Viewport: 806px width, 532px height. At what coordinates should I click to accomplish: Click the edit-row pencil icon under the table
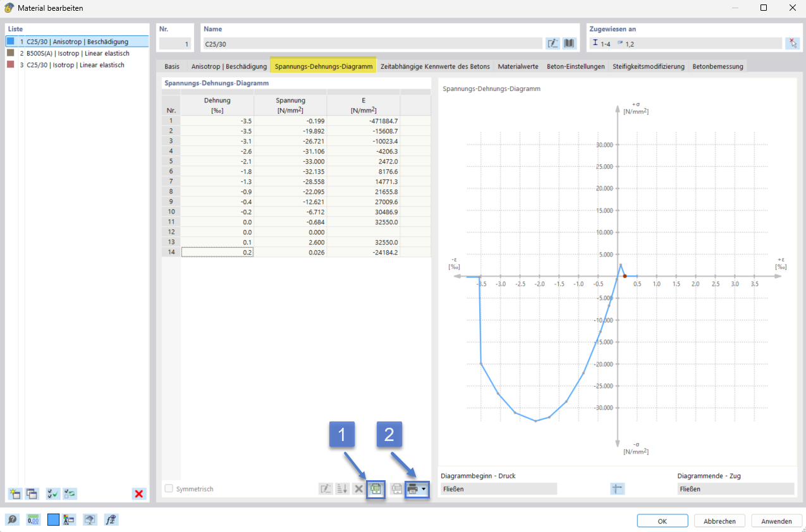click(326, 488)
